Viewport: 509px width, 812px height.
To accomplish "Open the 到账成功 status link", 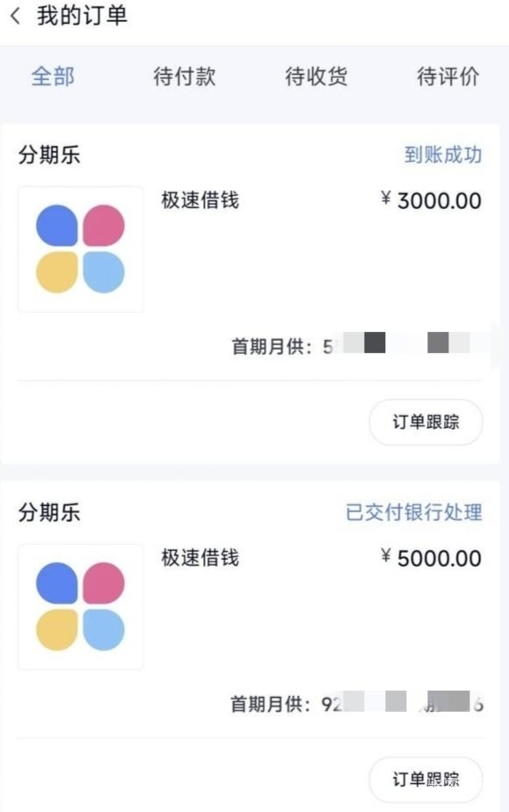I will (443, 155).
